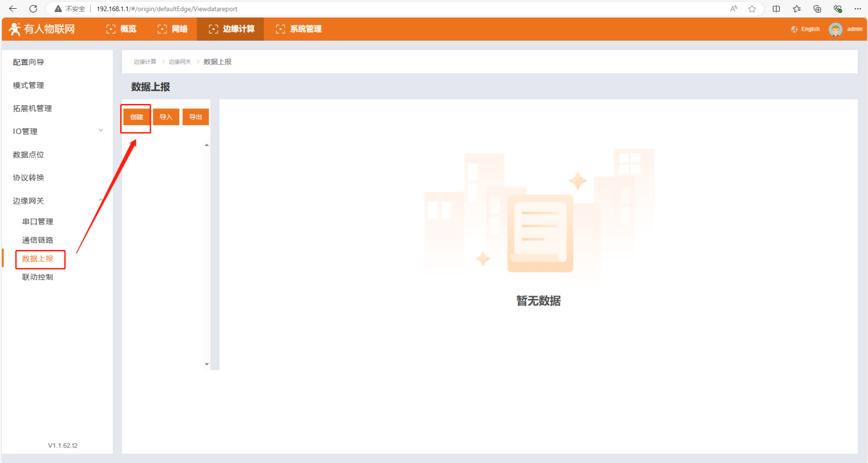Open the 系统管理 top navigation tab
The height and width of the screenshot is (463, 868).
click(x=299, y=29)
